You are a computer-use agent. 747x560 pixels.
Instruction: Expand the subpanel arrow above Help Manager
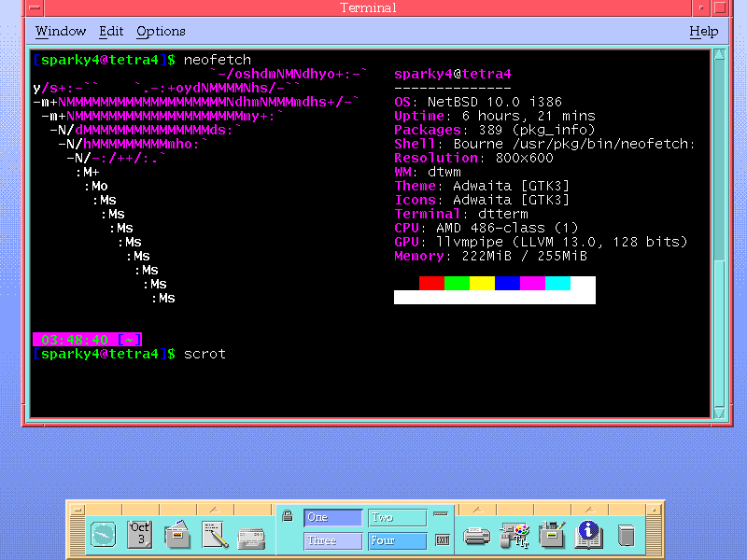[589, 509]
